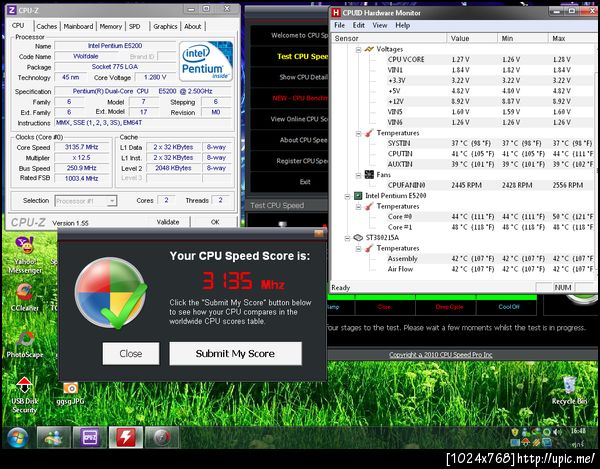
Task: Click Close in the score dialog
Action: coord(131,353)
